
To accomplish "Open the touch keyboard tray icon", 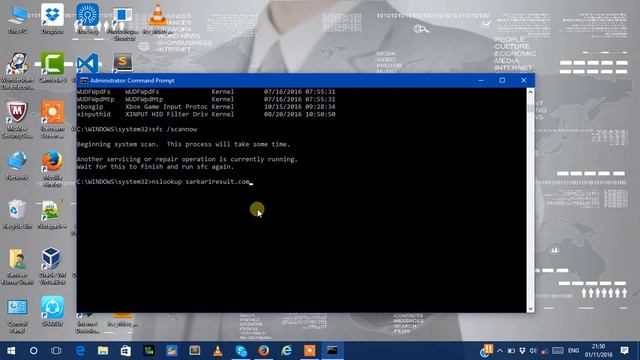I will (x=558, y=351).
